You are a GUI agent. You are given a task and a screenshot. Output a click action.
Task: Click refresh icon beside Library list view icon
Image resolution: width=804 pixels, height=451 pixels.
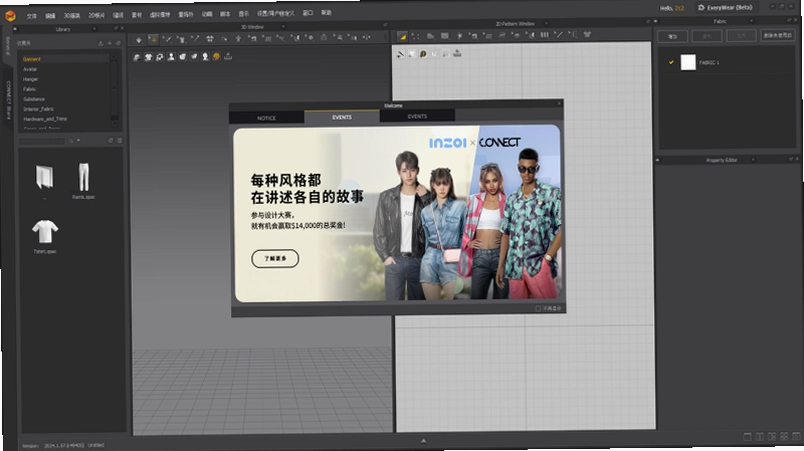[x=110, y=140]
